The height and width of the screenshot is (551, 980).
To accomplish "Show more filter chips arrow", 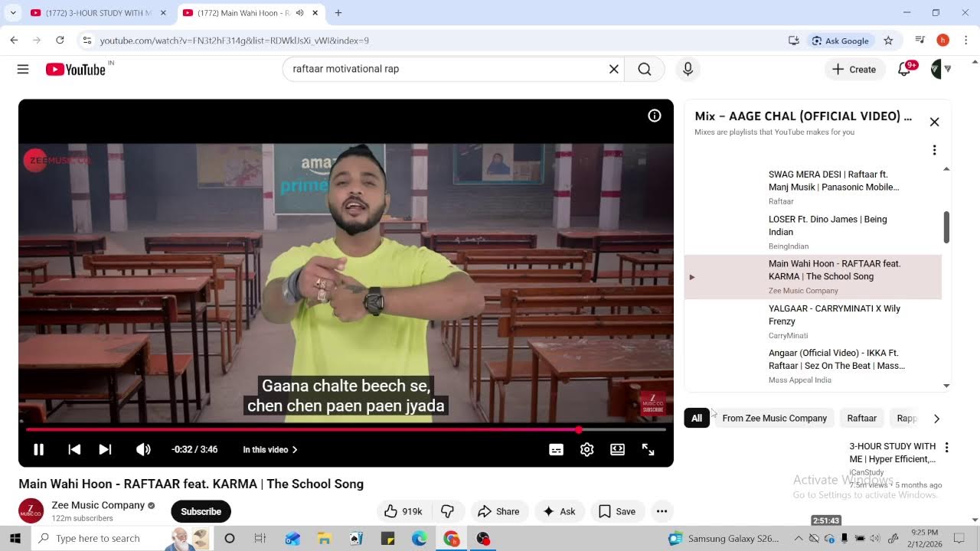I will pyautogui.click(x=936, y=419).
